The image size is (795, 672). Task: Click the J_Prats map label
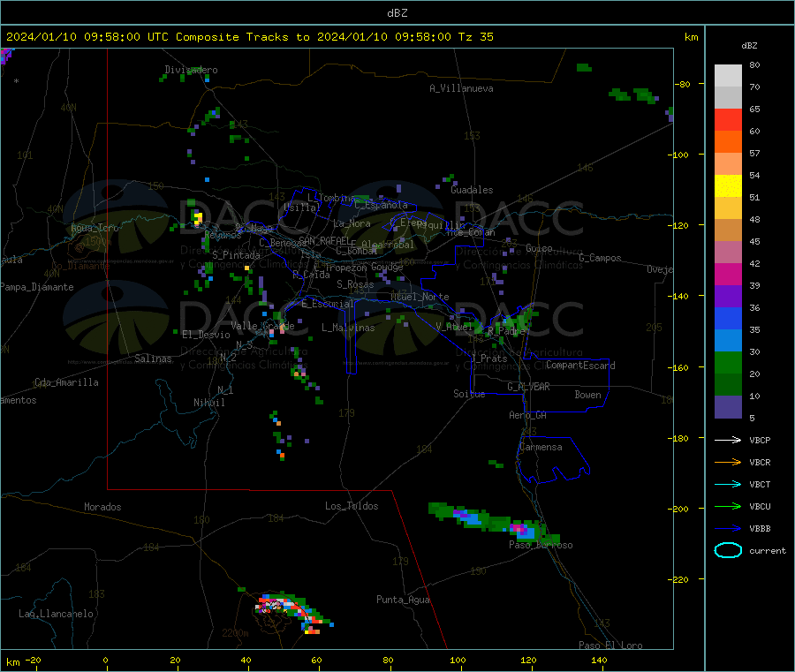pos(488,359)
